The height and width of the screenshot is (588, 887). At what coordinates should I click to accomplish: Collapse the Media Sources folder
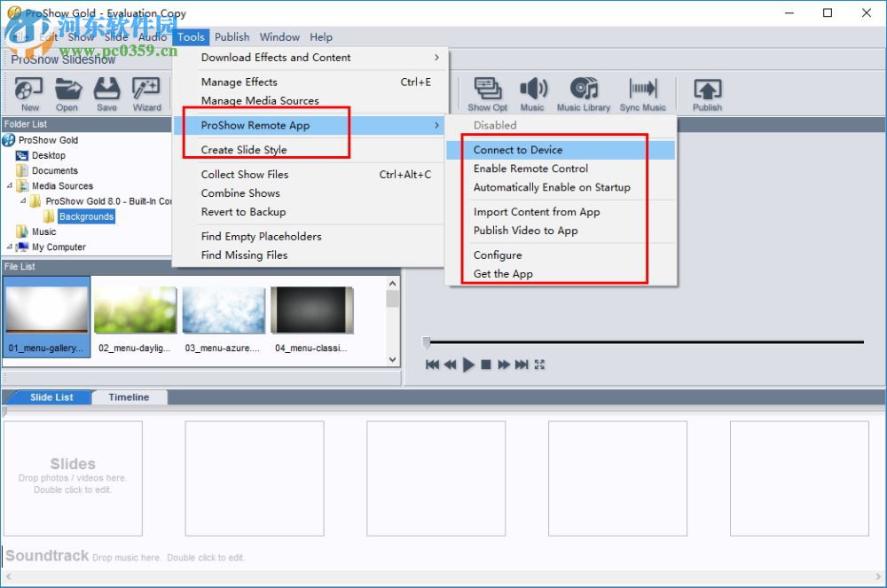10,186
